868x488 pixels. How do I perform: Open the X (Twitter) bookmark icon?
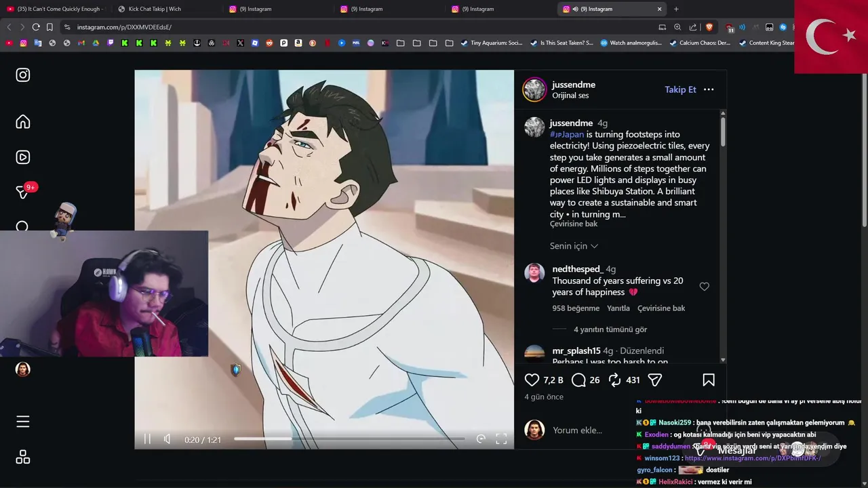[x=240, y=43]
